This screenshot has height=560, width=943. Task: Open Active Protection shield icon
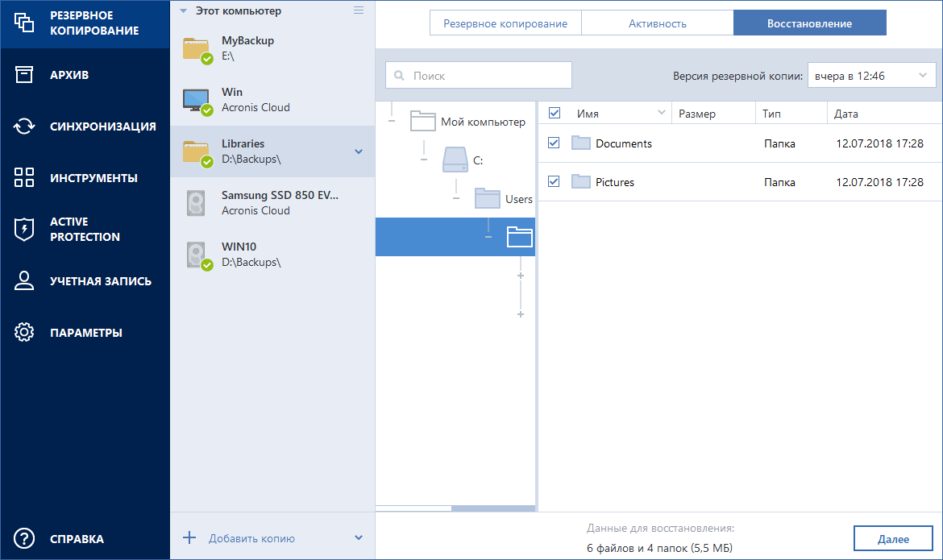pos(24,230)
